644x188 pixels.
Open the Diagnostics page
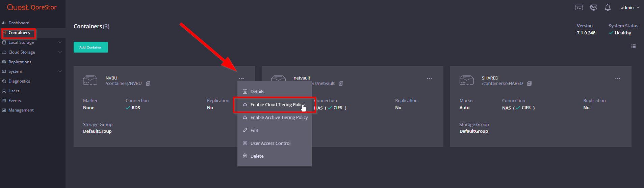click(x=19, y=81)
